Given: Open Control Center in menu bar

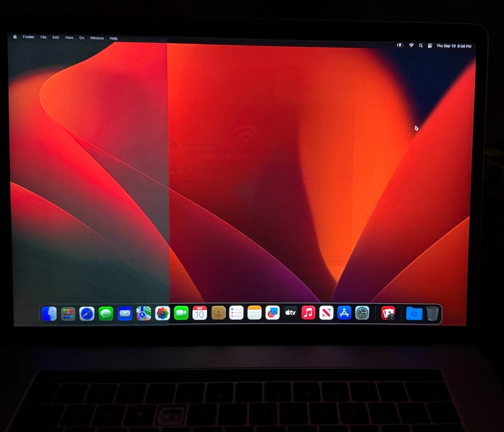Looking at the screenshot, I should point(430,46).
